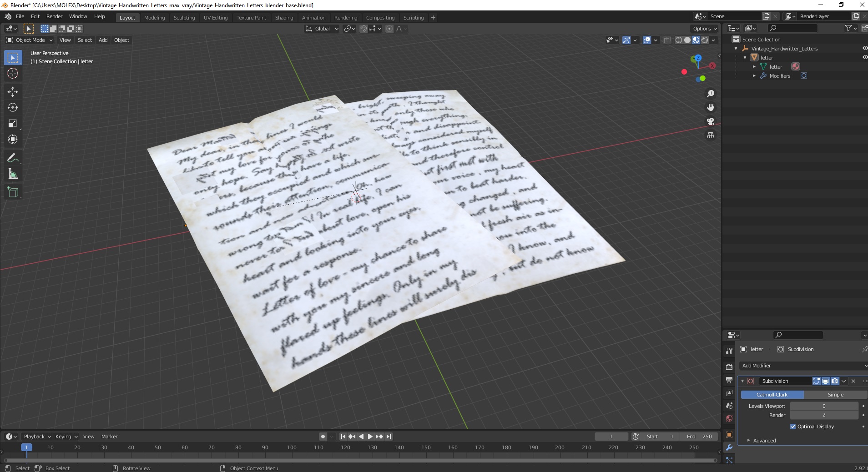Image resolution: width=868 pixels, height=472 pixels.
Task: Open the Keying dropdown in timeline
Action: click(x=66, y=437)
